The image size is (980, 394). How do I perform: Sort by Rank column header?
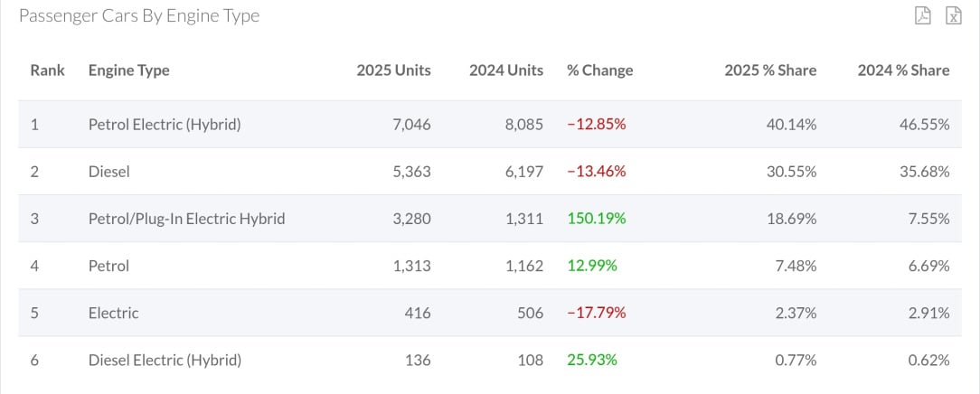[x=48, y=70]
